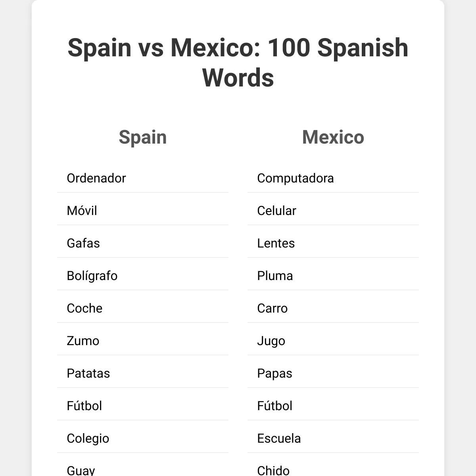Select the Mexico column heading

pyautogui.click(x=333, y=137)
